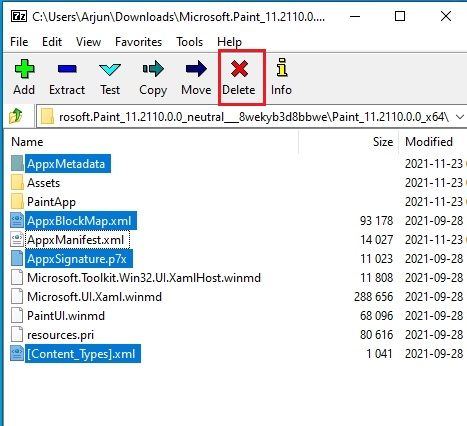Click the Microsoft.UI.Xaml.winmd file icon
The image size is (467, 426).
[x=17, y=297]
